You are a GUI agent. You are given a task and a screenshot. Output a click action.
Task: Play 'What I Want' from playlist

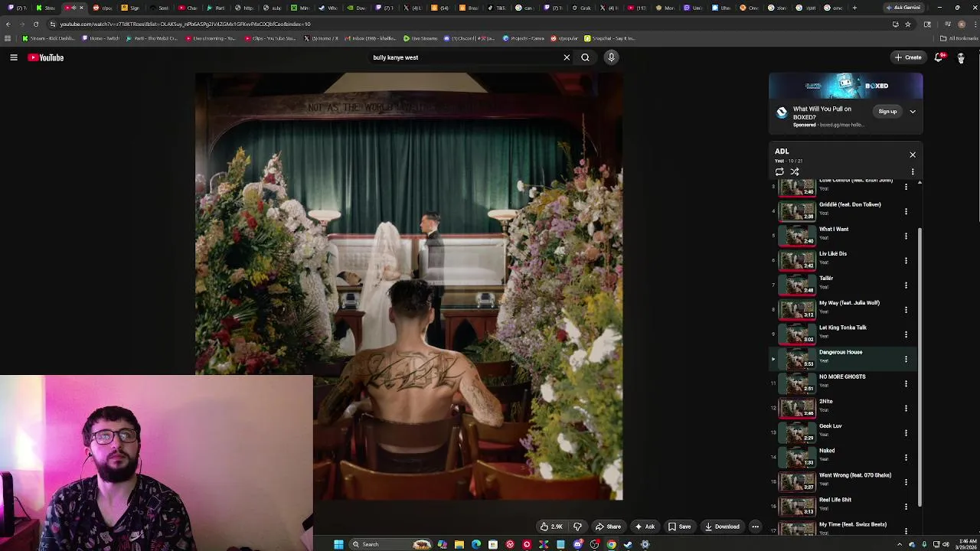[834, 229]
